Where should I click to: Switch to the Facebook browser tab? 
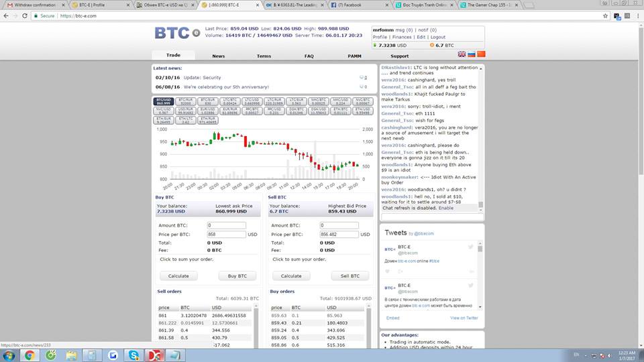[x=358, y=5]
